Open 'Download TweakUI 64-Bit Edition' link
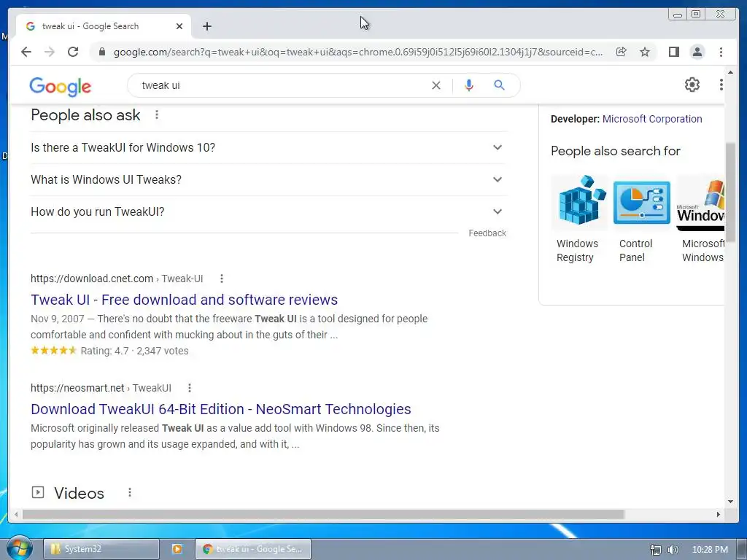 coord(220,409)
